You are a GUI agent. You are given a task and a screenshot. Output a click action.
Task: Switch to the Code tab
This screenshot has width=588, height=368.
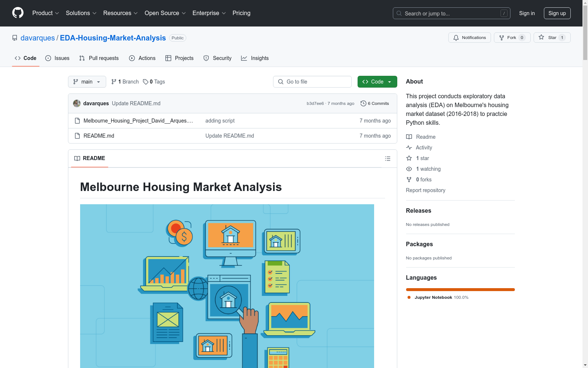coord(26,58)
